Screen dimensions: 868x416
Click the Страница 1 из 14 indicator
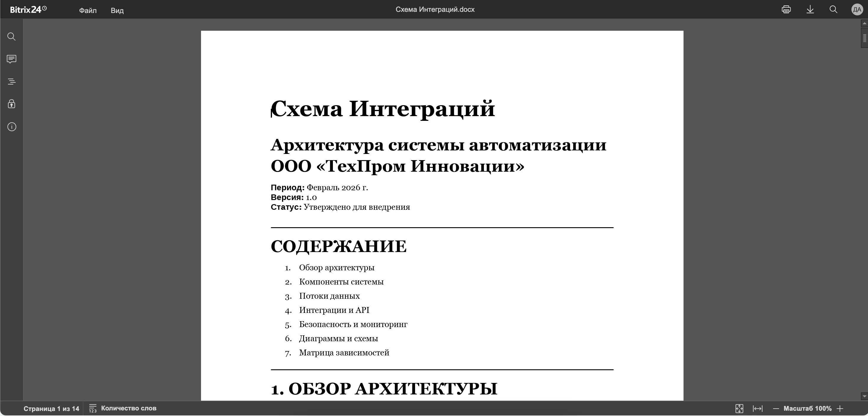(51, 409)
